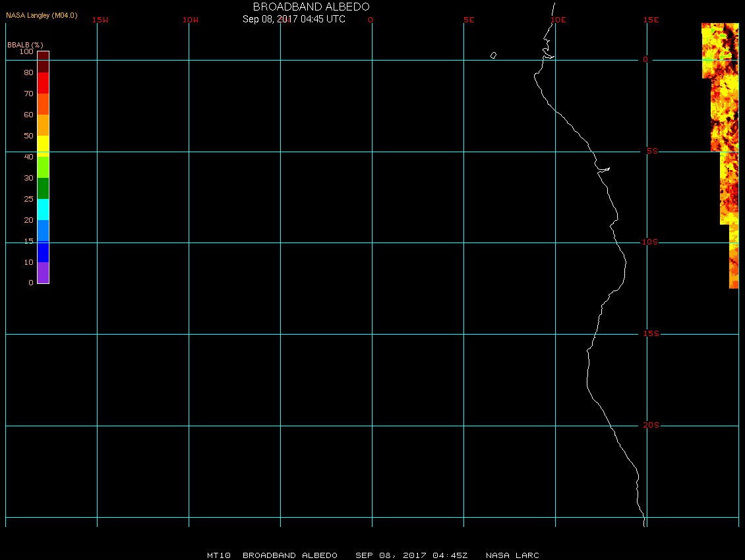Click the 80 value on the colorbar scale
This screenshot has width=745, height=560.
(28, 72)
